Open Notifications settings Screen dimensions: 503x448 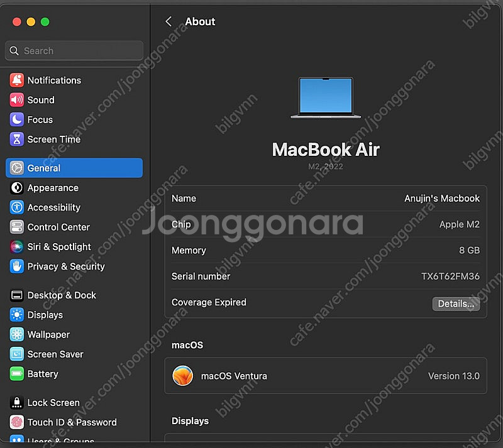click(x=54, y=80)
